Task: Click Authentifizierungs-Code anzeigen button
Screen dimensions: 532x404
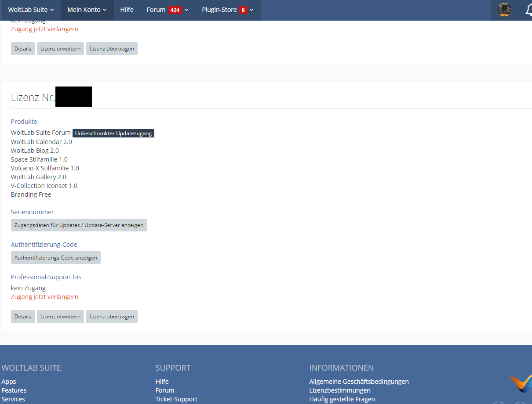Action: click(55, 258)
